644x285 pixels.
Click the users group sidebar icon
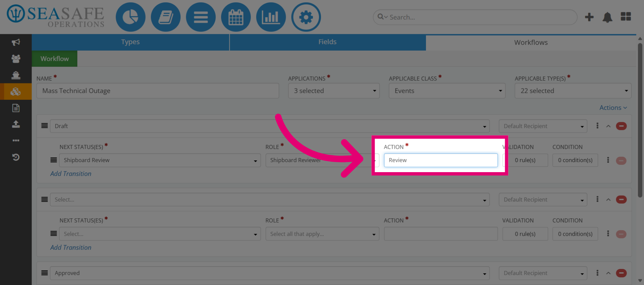(x=16, y=59)
